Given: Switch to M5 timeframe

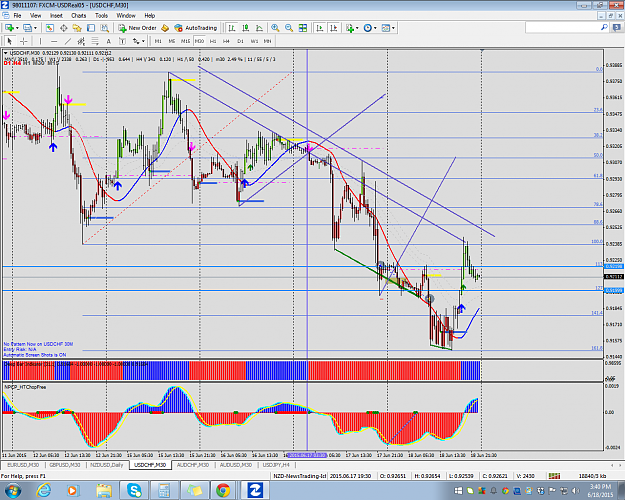Looking at the screenshot, I should (x=172, y=41).
